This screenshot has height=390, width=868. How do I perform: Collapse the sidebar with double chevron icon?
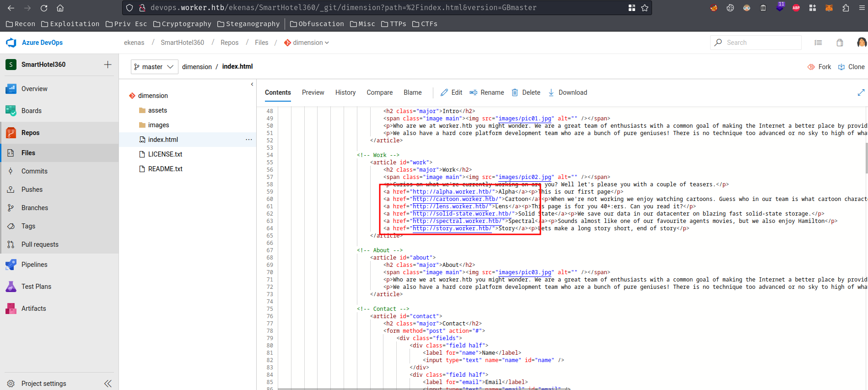108,384
